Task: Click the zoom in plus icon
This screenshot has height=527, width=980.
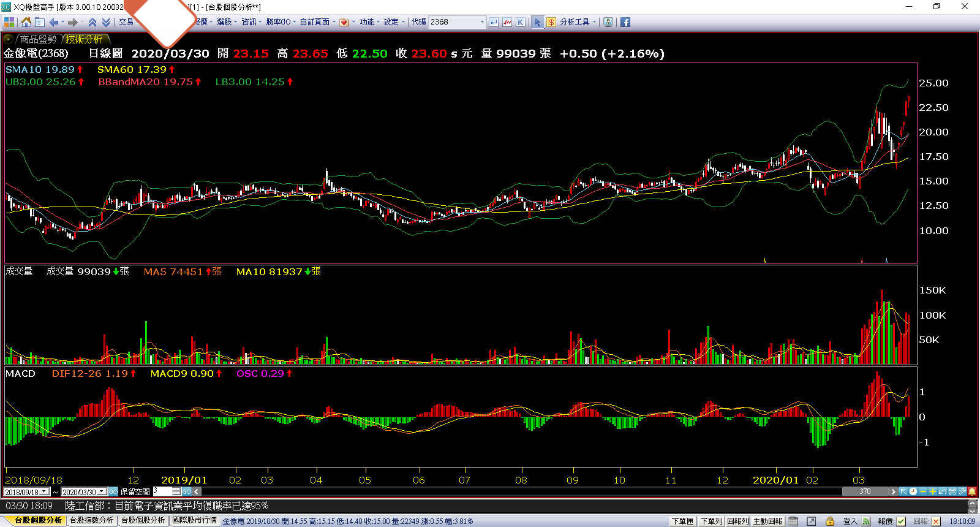Action: [932, 491]
